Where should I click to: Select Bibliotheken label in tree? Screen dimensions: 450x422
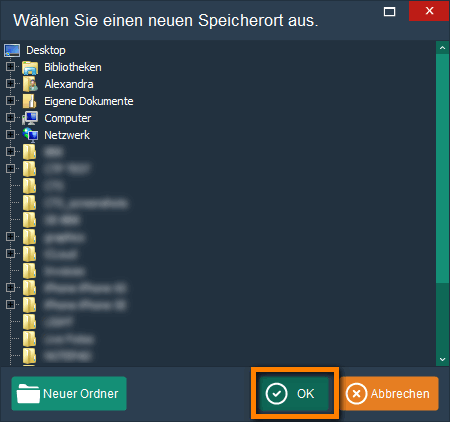pyautogui.click(x=73, y=67)
